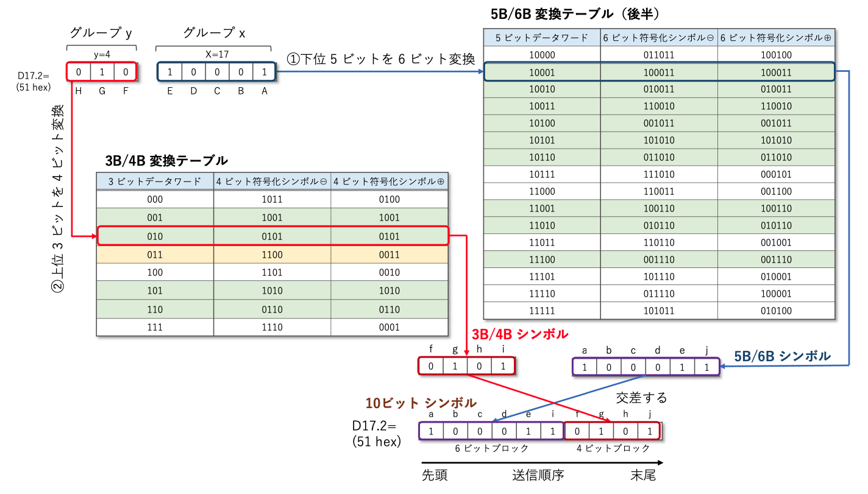Viewport: 868px width, 494px height.
Task: Click the 5 ビットデータワード header cell
Action: coord(542,38)
